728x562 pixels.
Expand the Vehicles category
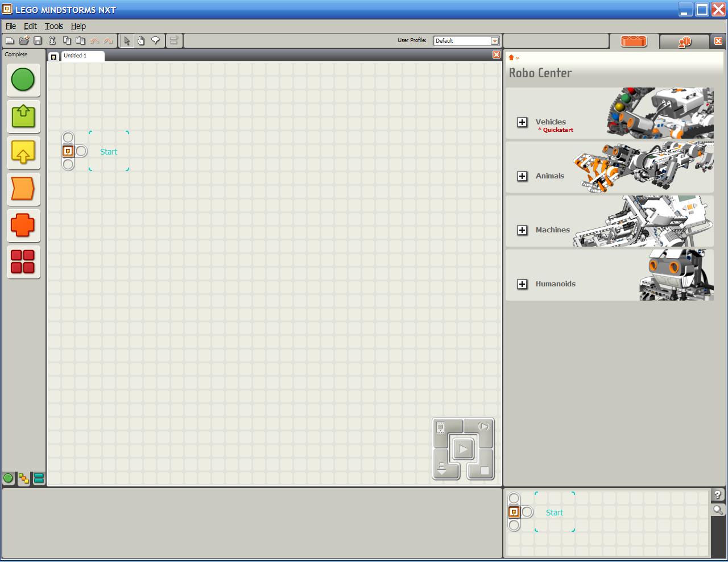pyautogui.click(x=522, y=122)
